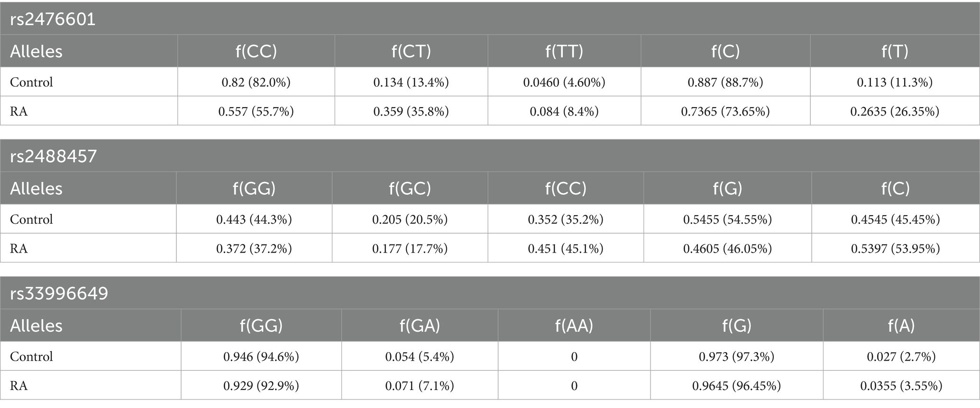Select cell 0.82 (82.0%)
This screenshot has width=980, height=408.
[x=256, y=82]
